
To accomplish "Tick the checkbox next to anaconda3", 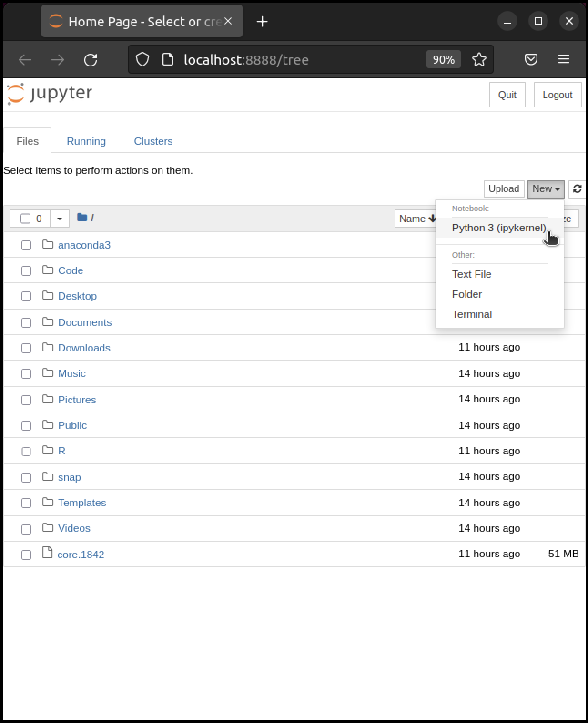I will (x=26, y=245).
